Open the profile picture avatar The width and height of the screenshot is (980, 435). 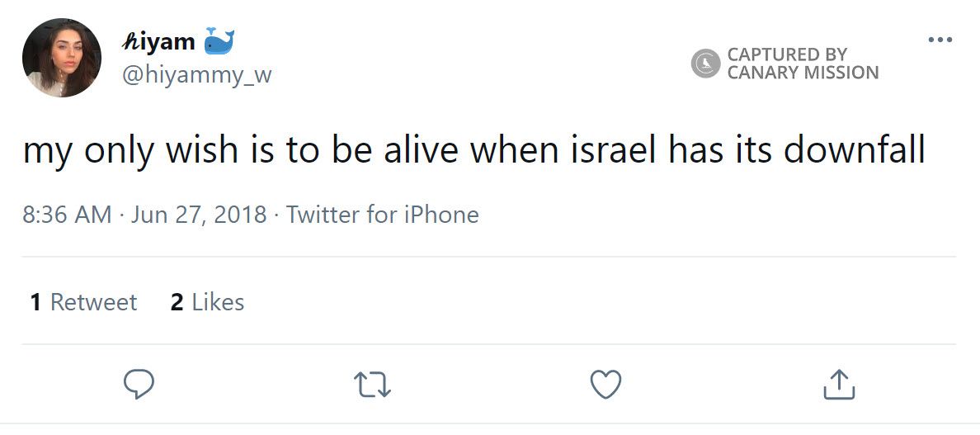click(62, 58)
